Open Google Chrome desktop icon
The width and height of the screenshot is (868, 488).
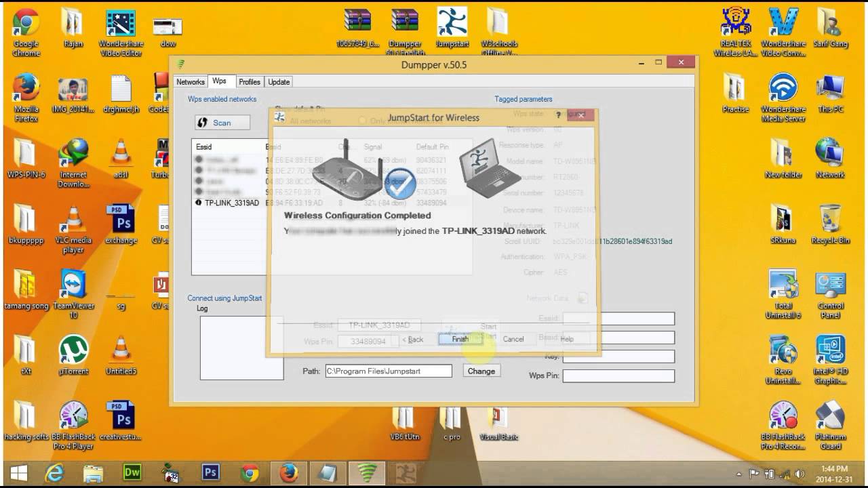coord(26,33)
